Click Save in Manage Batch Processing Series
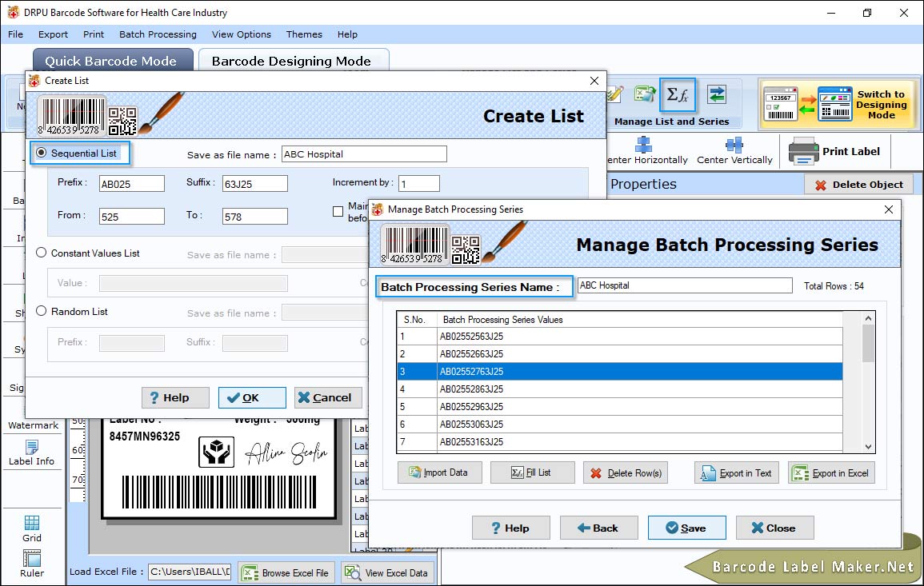924x586 pixels. [x=686, y=528]
